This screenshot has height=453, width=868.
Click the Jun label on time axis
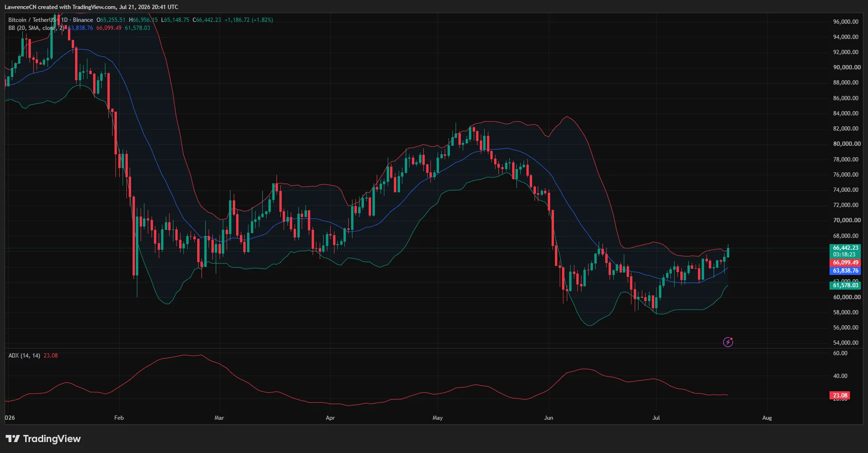[x=549, y=418]
